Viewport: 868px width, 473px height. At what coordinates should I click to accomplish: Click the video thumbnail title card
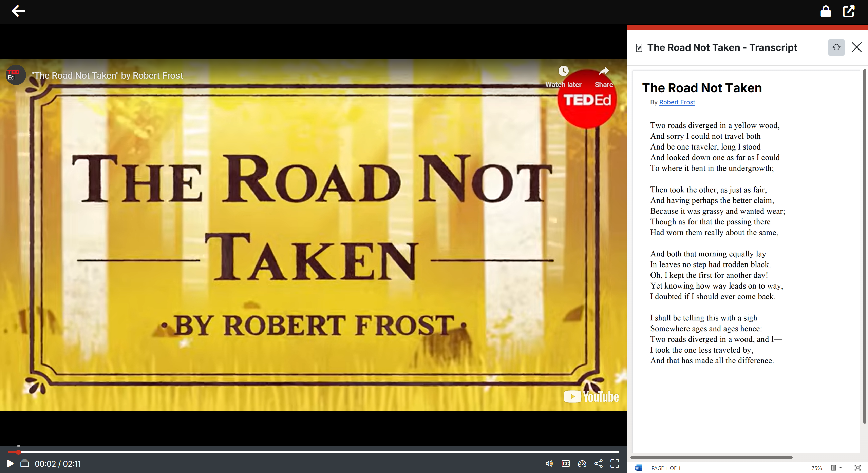pyautogui.click(x=314, y=235)
